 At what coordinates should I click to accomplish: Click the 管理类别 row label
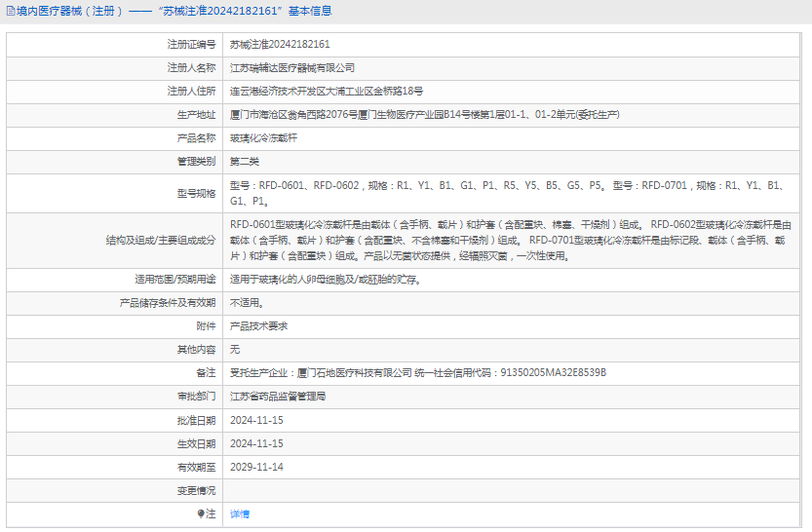point(196,162)
